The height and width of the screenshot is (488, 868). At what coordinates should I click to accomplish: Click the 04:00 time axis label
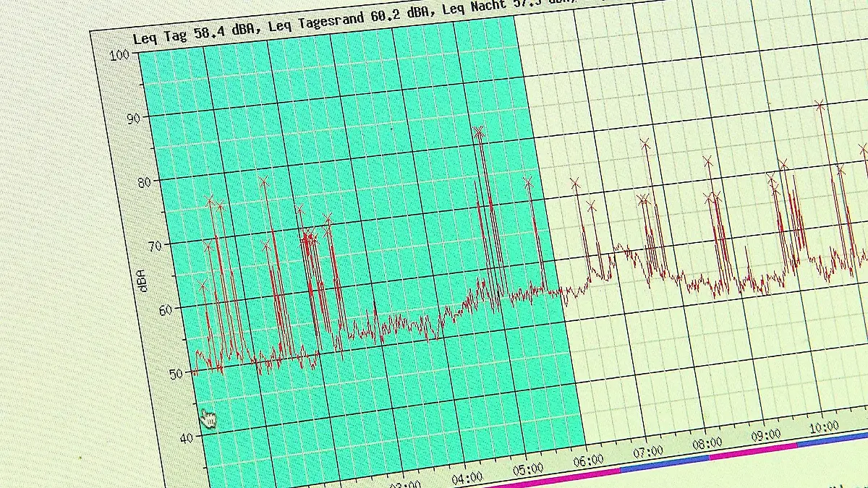pyautogui.click(x=467, y=478)
